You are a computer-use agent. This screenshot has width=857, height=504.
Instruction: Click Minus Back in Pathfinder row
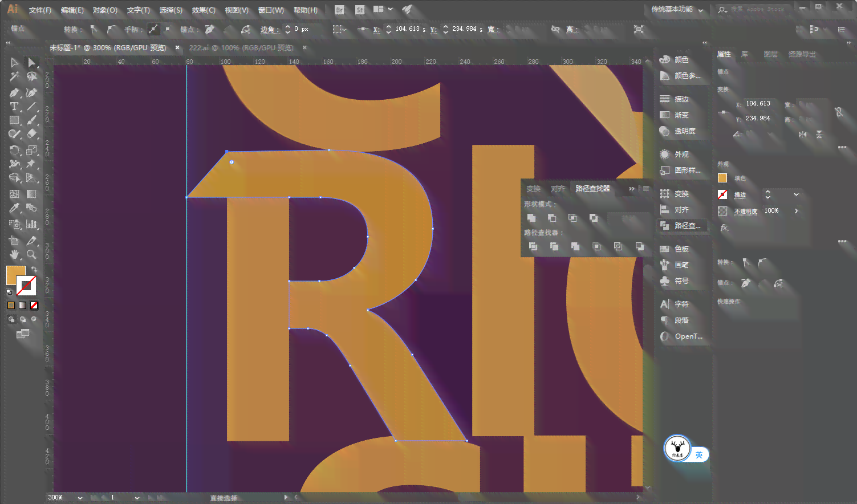[640, 246]
